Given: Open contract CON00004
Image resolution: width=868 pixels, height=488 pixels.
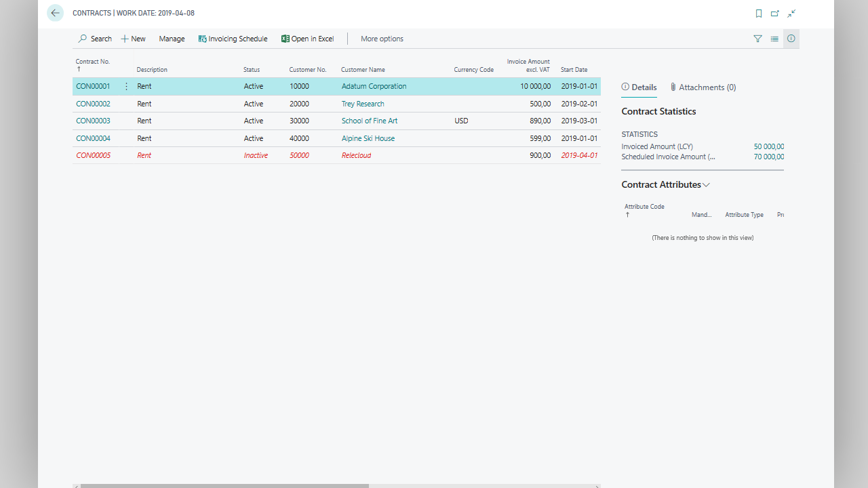Looking at the screenshot, I should [x=93, y=138].
